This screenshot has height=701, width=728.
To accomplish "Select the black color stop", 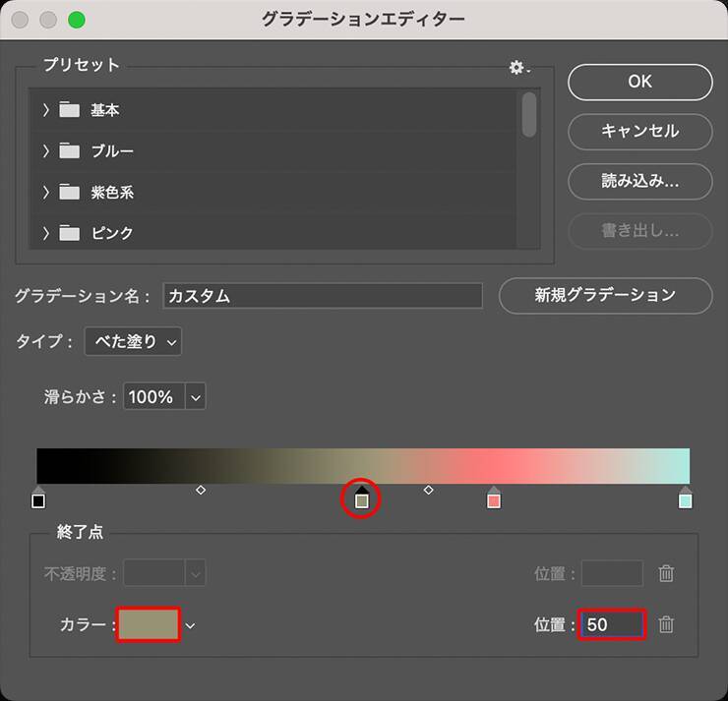I will [38, 497].
